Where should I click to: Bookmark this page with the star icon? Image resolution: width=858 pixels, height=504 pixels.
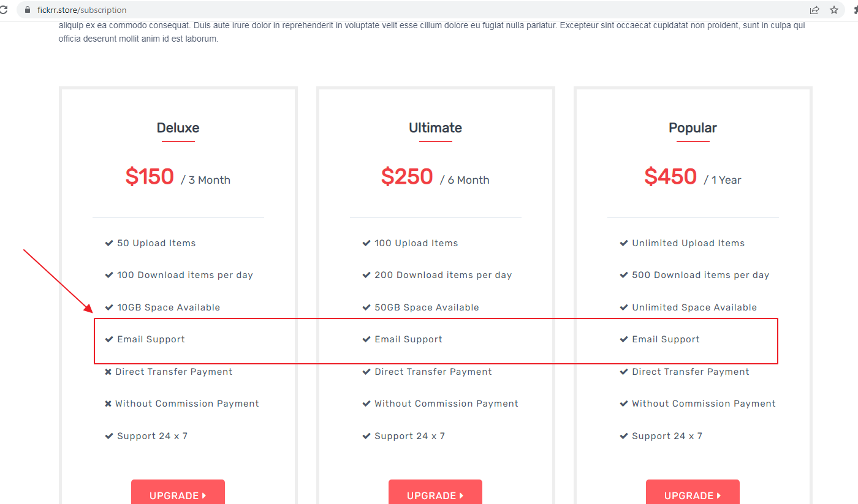834,10
